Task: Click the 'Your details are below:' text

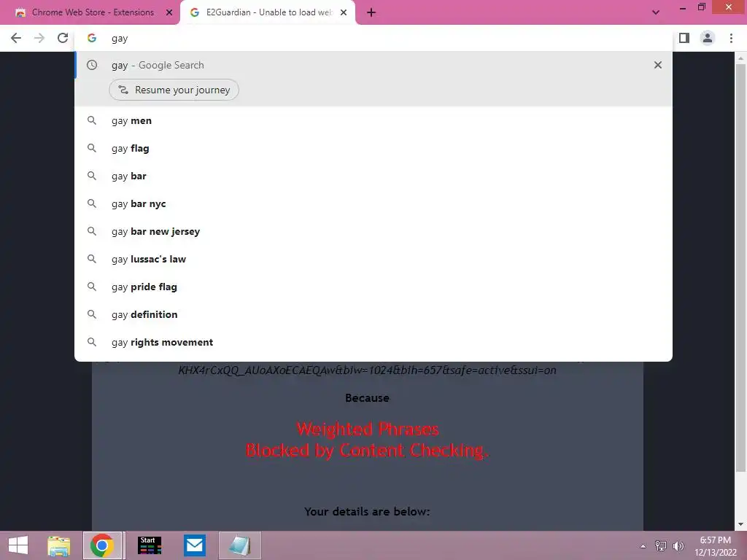Action: click(x=368, y=512)
